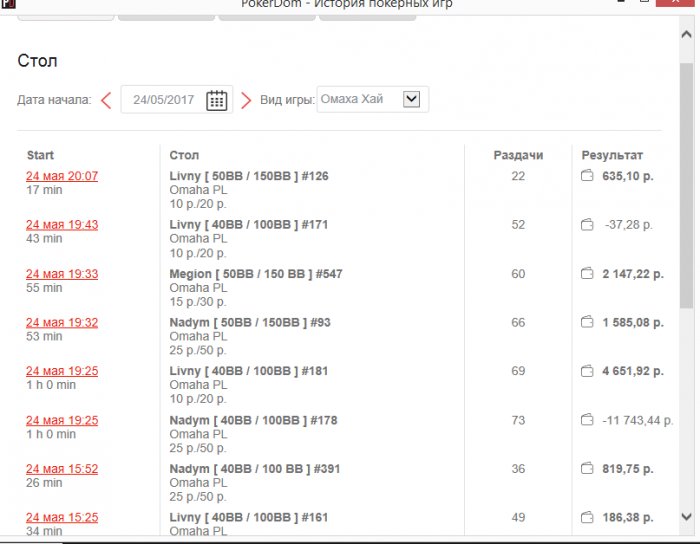Open the calendar date picker icon

coord(217,100)
